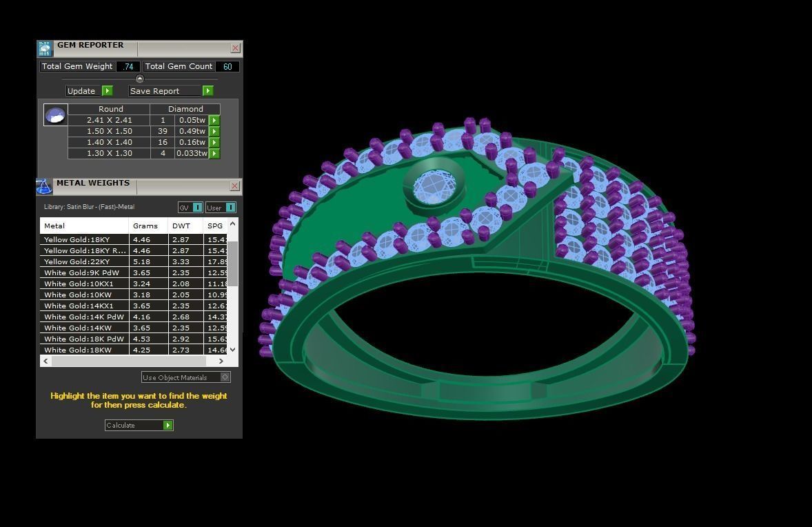Click the Metal column header
The image size is (812, 527).
tap(84, 226)
